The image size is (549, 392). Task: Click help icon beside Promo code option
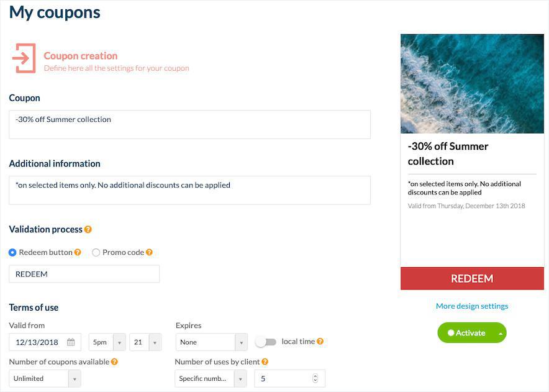click(149, 252)
